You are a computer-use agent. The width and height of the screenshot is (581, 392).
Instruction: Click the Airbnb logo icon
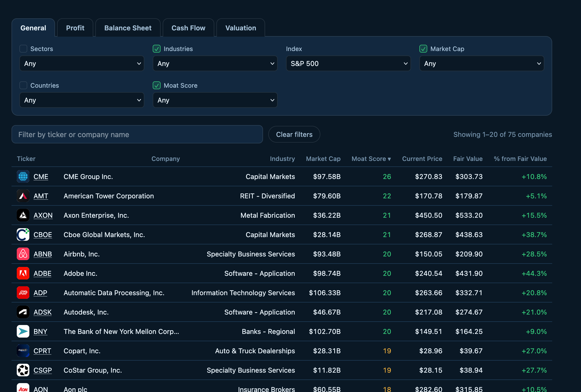pyautogui.click(x=23, y=254)
